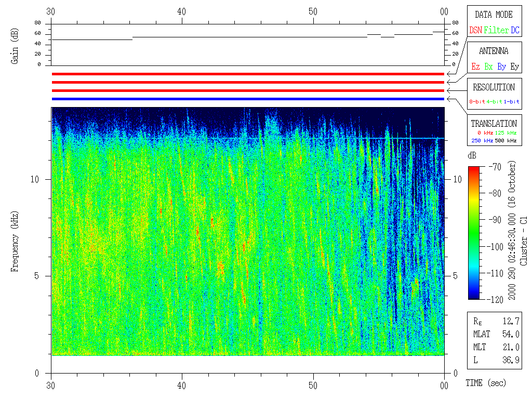Select the green Bx antenna label
The image size is (532, 399).
488,66
